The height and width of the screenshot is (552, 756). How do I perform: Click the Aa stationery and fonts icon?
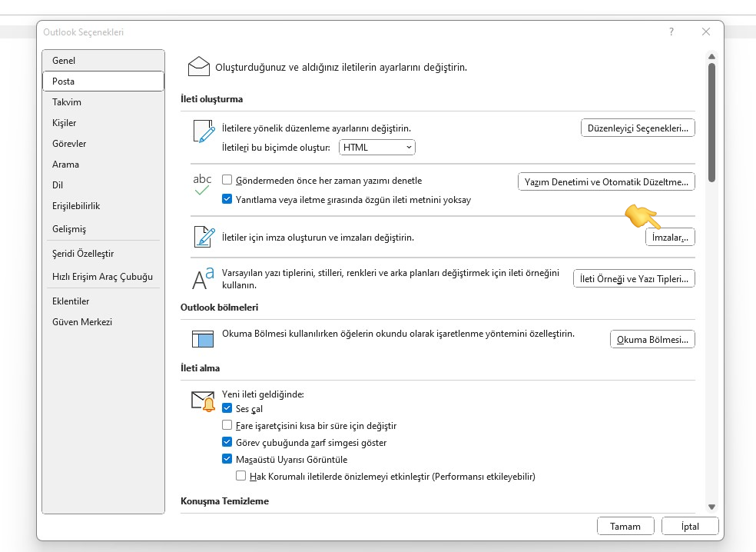click(201, 278)
